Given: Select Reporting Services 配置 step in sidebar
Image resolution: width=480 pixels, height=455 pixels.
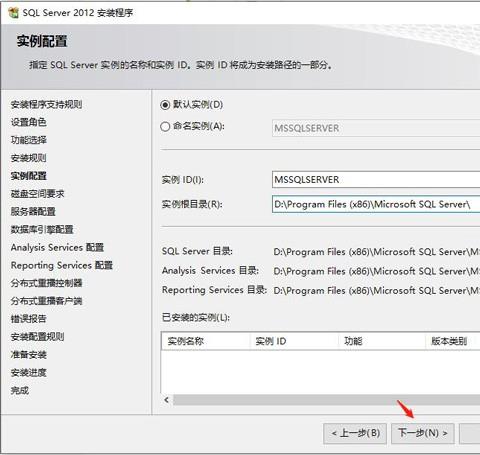Looking at the screenshot, I should pos(62,265).
